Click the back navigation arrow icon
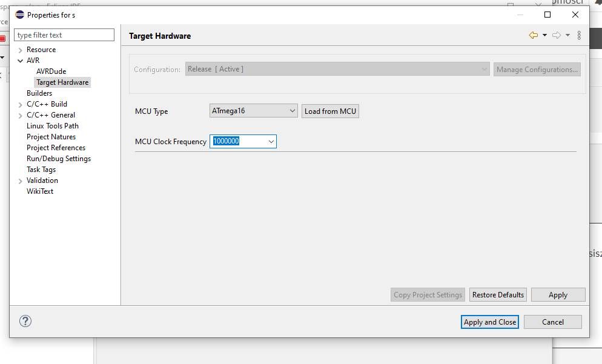Viewport: 602px width, 364px height. 533,36
